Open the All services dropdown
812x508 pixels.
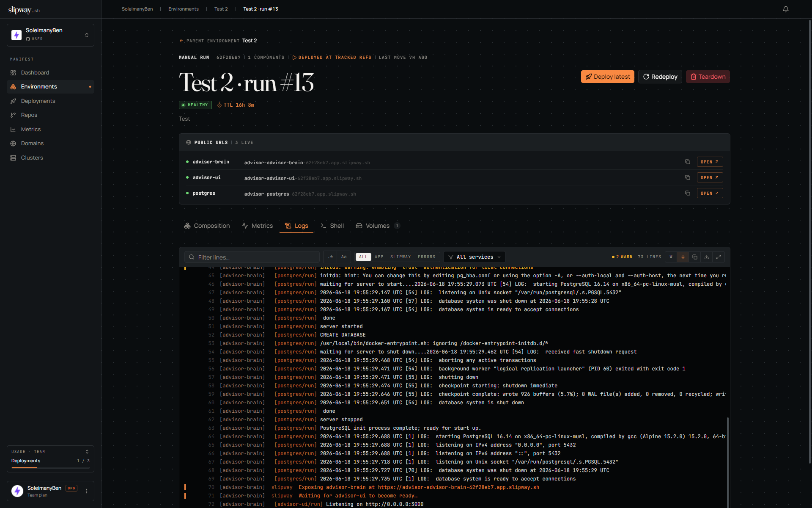coord(475,257)
